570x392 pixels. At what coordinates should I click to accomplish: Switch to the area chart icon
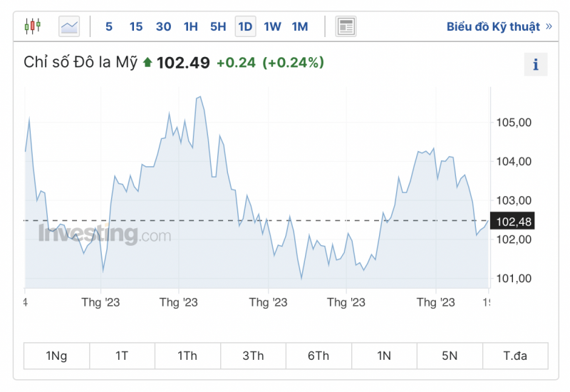coord(69,26)
